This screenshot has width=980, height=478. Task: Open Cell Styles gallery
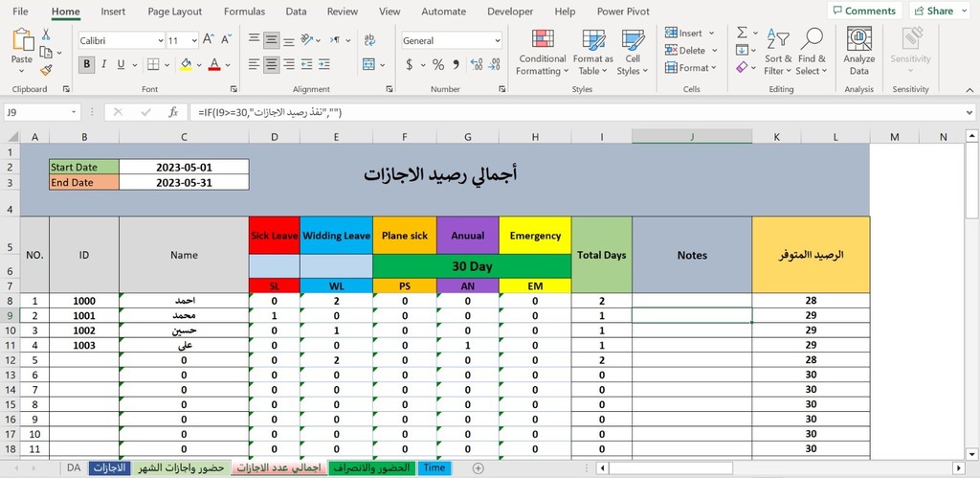click(633, 52)
